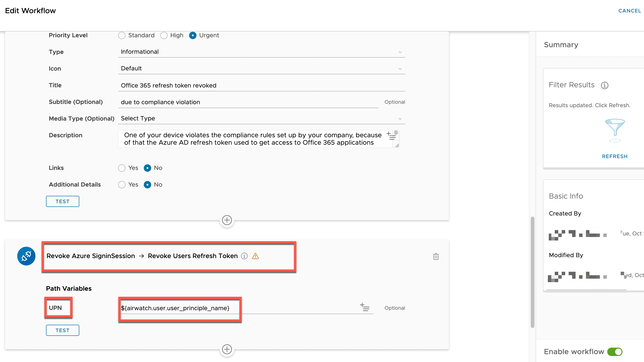Click warning triangle icon beside Revoke Users Refresh Token

coord(255,256)
